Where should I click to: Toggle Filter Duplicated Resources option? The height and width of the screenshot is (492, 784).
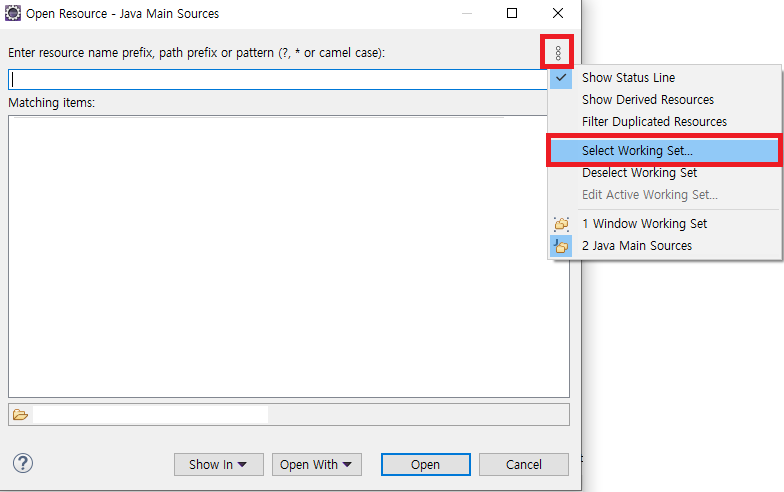coord(664,122)
